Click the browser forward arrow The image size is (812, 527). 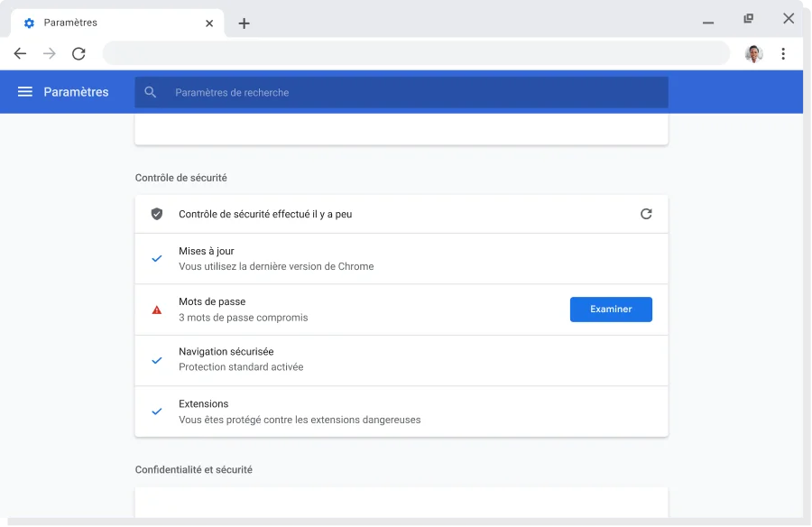pyautogui.click(x=50, y=54)
